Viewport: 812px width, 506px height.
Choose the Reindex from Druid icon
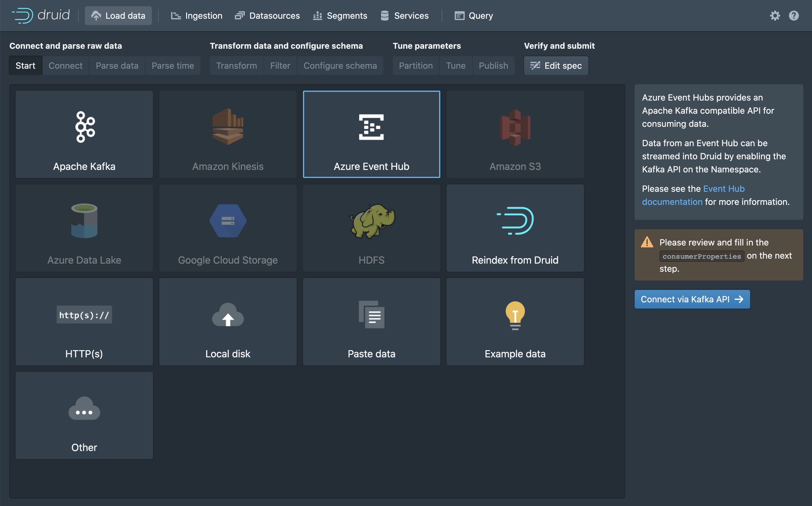[515, 221]
